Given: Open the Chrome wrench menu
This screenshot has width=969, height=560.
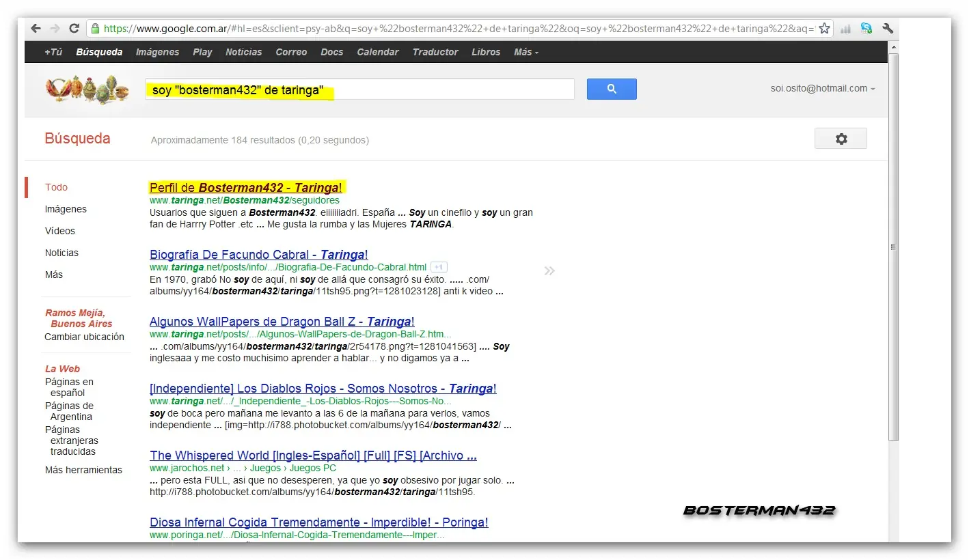Looking at the screenshot, I should pyautogui.click(x=888, y=29).
